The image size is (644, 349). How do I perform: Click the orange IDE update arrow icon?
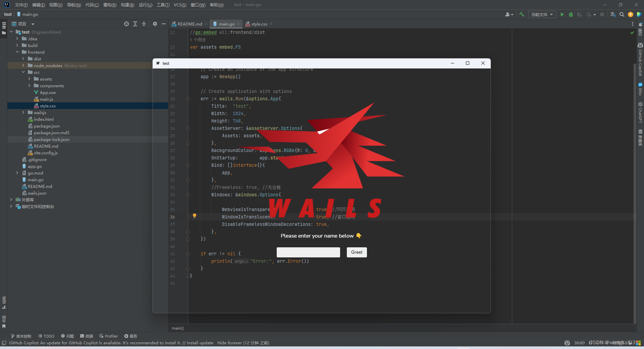(631, 14)
